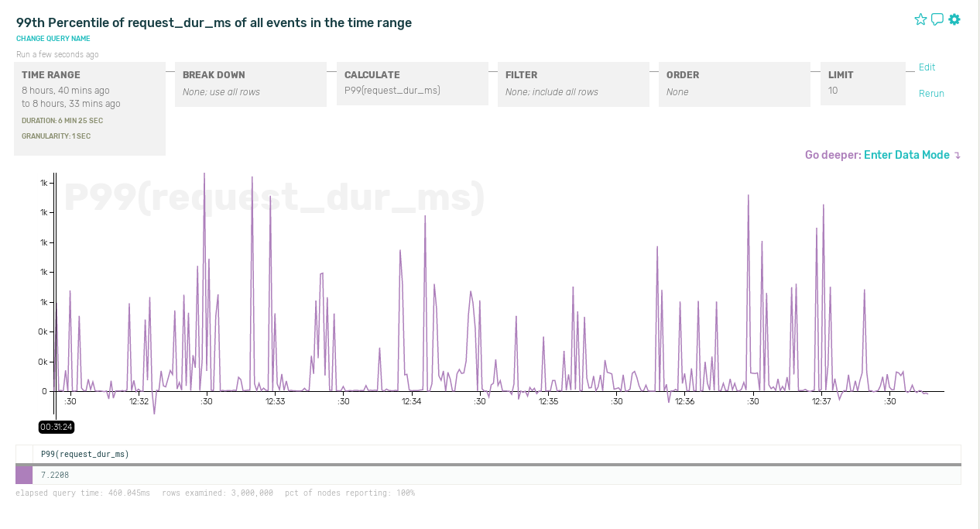The width and height of the screenshot is (980, 529).
Task: Open the comment bubble icon
Action: [937, 19]
